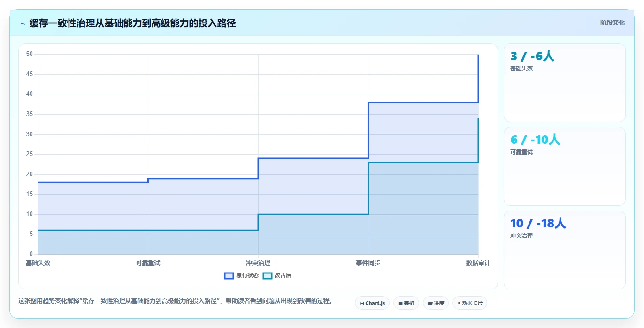Open the 冲突治理 data card
644x328 pixels.
[x=564, y=250]
